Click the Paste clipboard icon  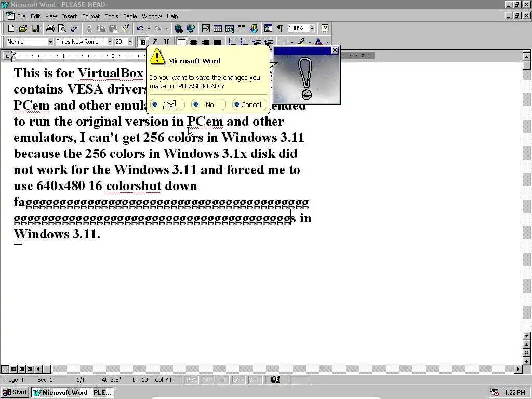(x=113, y=29)
